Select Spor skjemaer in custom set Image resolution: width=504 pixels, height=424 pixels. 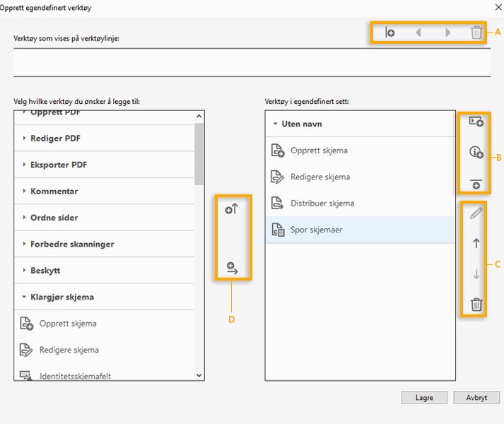(316, 230)
